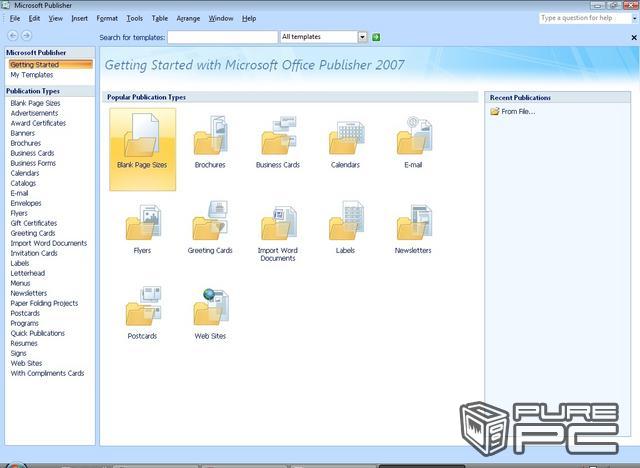This screenshot has height=468, width=640.
Task: Open the Postcards folder icon
Action: [x=143, y=306]
